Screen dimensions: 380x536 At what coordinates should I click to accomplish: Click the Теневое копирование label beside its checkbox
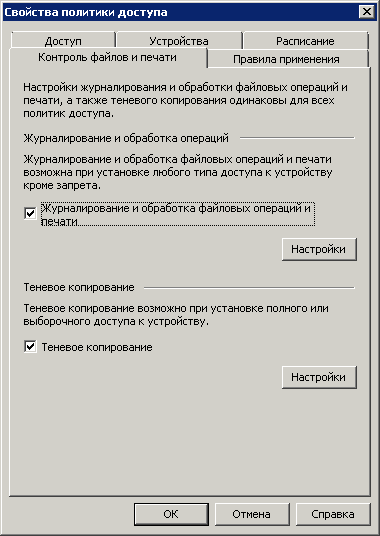coord(97,347)
